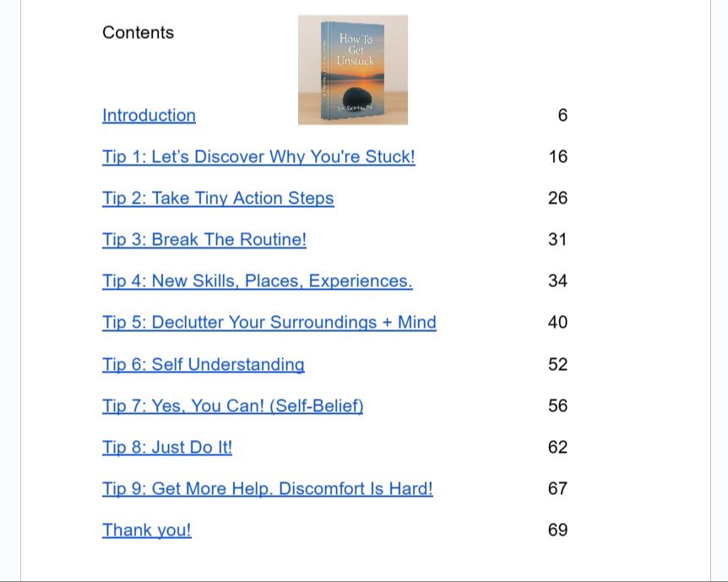Click page number 16 beside Tip 1
Image resolution: width=728 pixels, height=582 pixels.
click(x=558, y=156)
